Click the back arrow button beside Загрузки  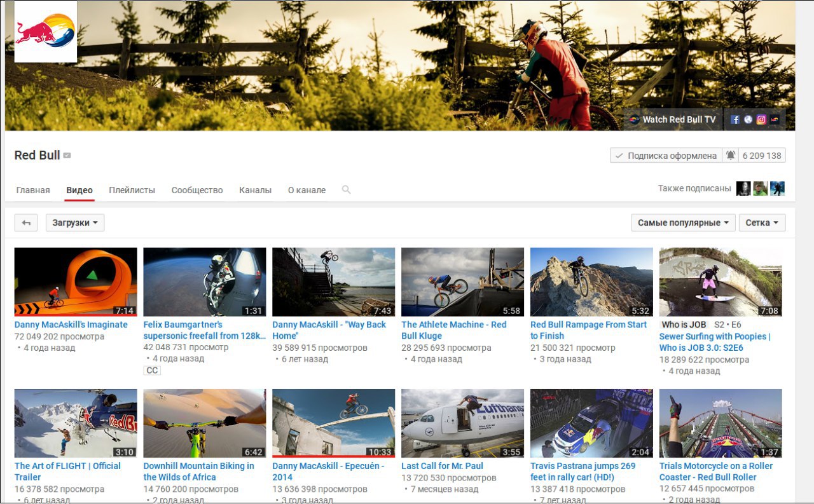pyautogui.click(x=26, y=222)
